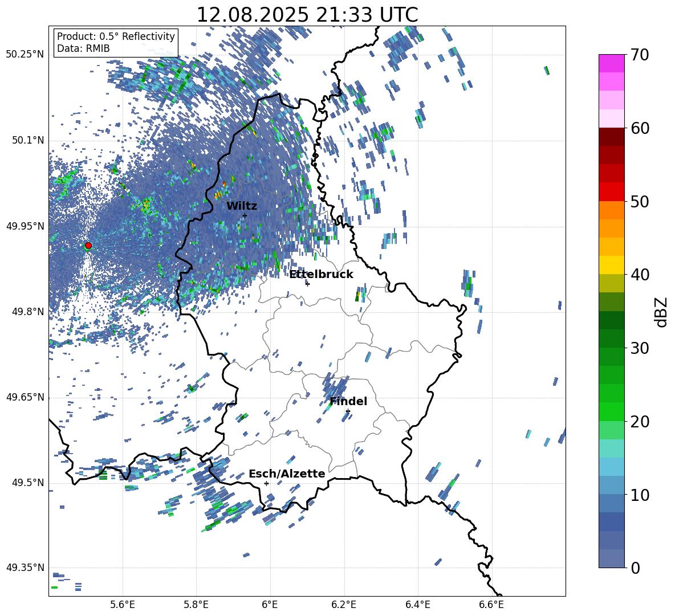The image size is (675, 616).
Task: Click the 30 tick on the colorbar
Action: pos(640,348)
